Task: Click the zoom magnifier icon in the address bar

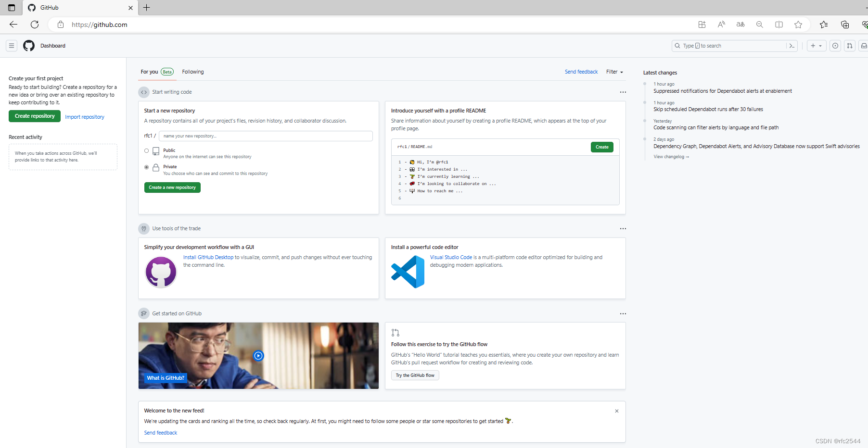Action: 760,25
